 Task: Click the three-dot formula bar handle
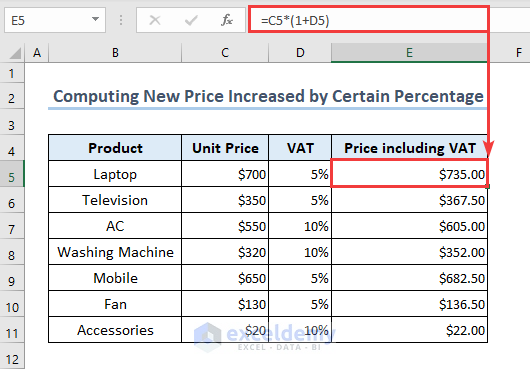[121, 20]
